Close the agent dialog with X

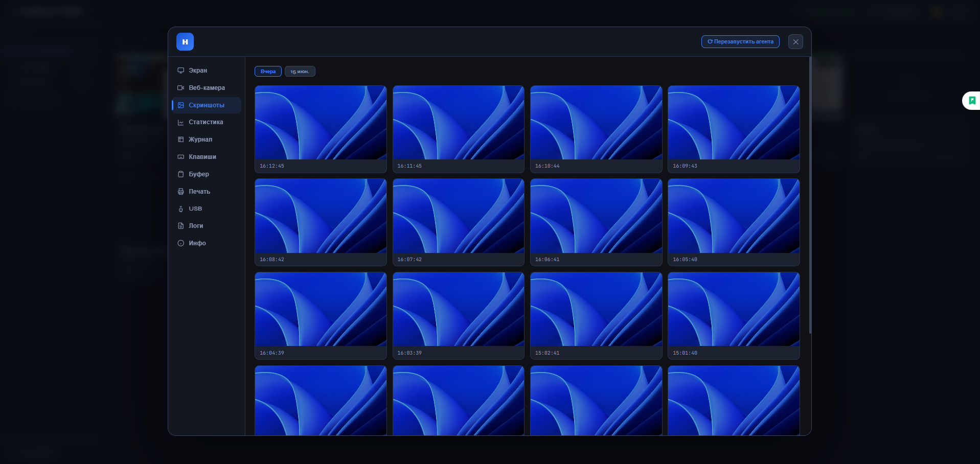tap(795, 42)
